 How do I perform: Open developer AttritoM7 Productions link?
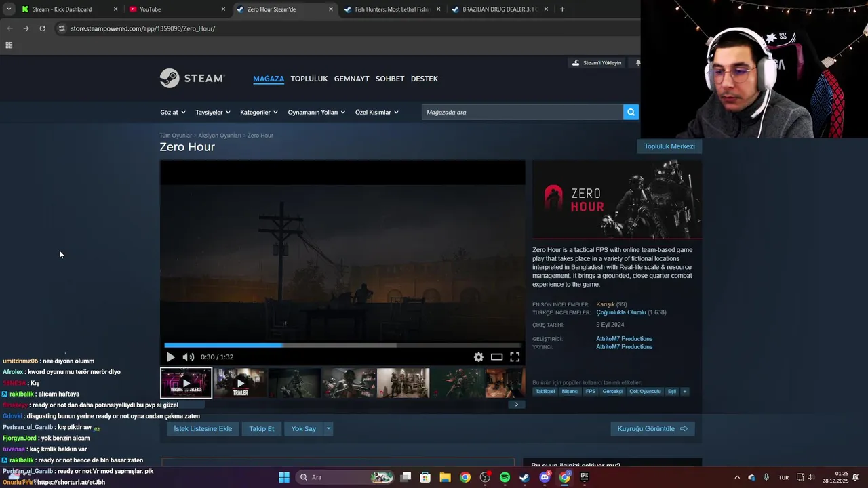[x=624, y=339]
